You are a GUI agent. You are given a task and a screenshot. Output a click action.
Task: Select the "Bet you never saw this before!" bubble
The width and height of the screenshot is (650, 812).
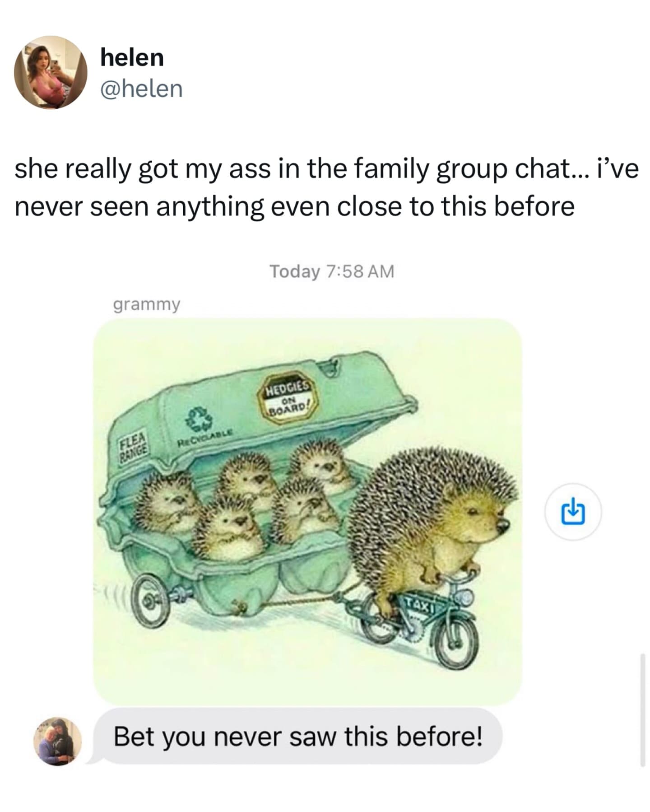[x=298, y=736]
